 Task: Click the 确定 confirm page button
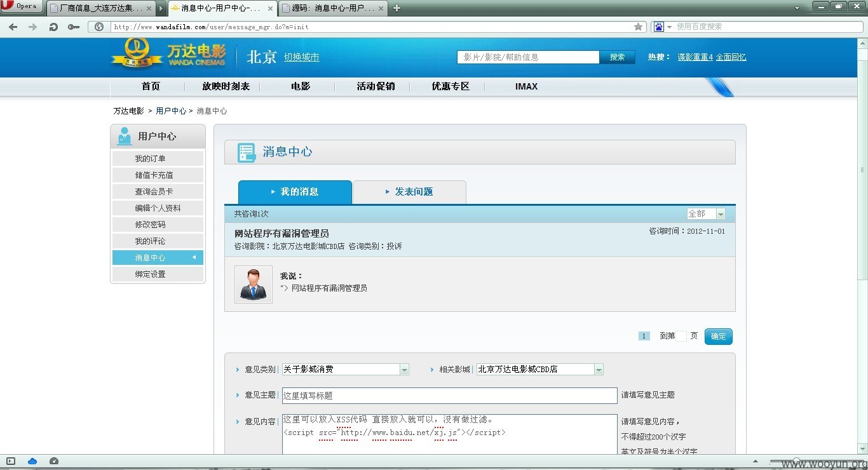[x=719, y=337]
